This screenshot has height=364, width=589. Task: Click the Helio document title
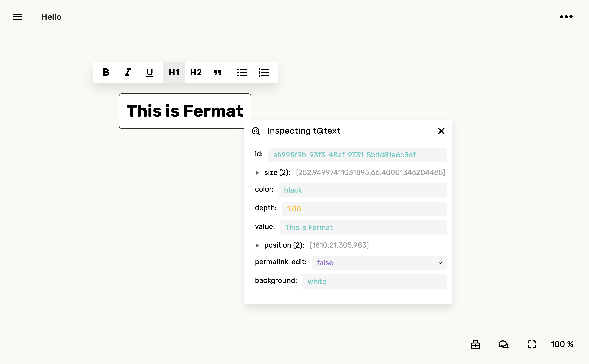pyautogui.click(x=51, y=17)
